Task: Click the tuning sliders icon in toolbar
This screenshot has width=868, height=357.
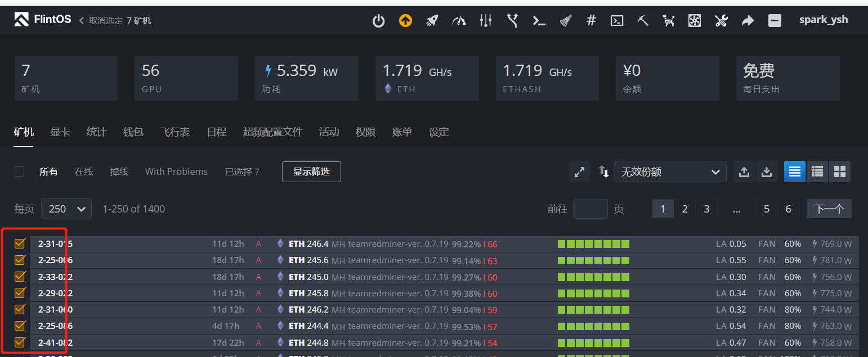Action: click(485, 20)
